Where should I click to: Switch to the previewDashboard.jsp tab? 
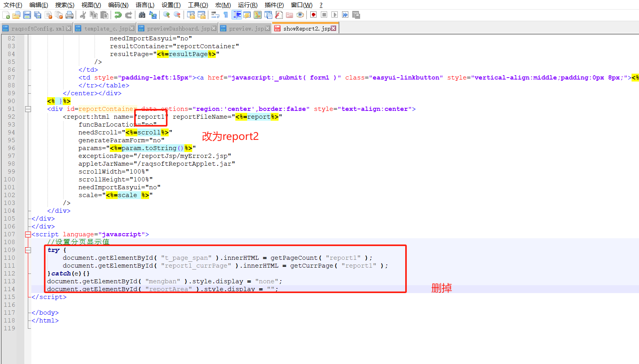tap(178, 29)
